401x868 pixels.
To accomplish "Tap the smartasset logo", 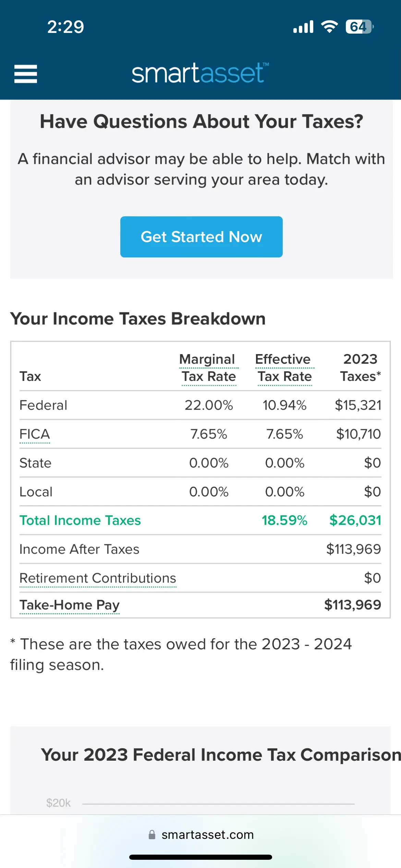I will 200,73.
